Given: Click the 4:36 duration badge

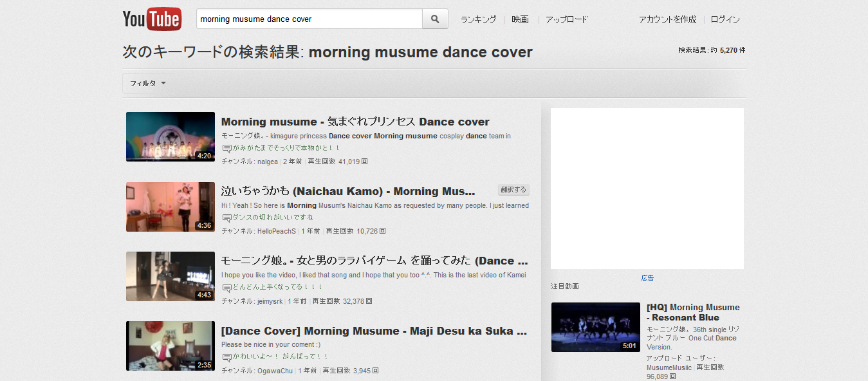Looking at the screenshot, I should click(205, 226).
